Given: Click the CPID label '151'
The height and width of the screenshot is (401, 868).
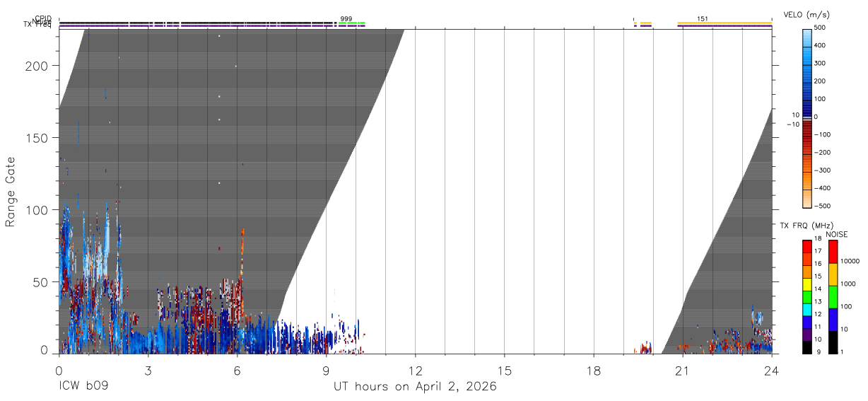Looking at the screenshot, I should click(703, 19).
